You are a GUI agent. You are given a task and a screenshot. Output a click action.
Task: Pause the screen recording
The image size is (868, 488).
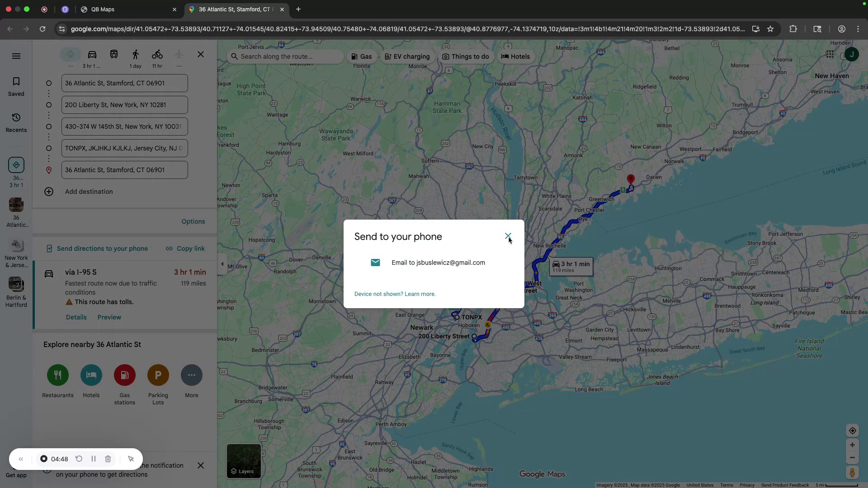point(94,459)
